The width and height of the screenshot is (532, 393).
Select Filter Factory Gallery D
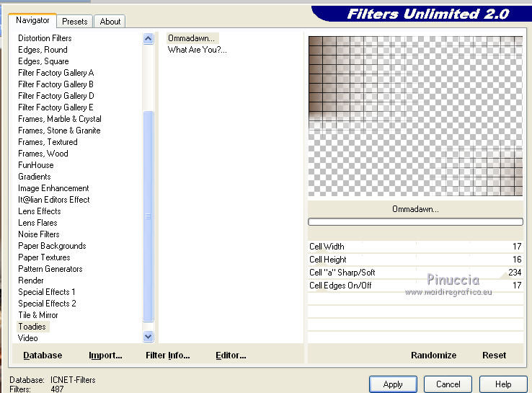tap(56, 96)
